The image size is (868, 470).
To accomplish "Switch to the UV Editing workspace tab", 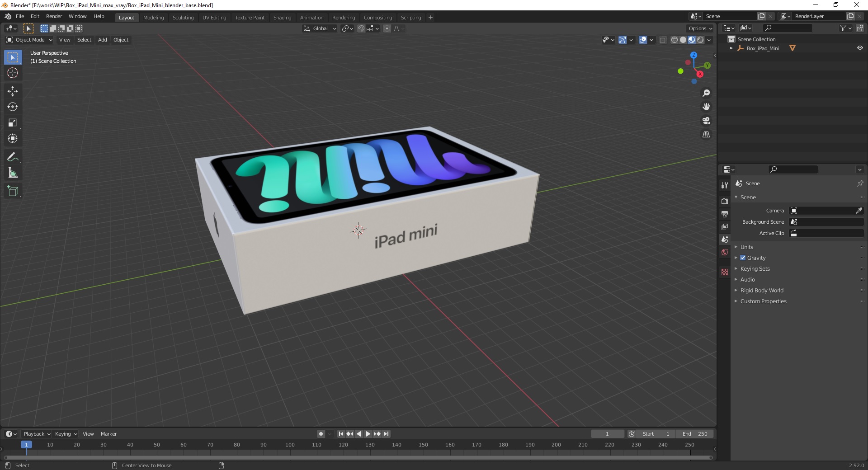I will [214, 18].
